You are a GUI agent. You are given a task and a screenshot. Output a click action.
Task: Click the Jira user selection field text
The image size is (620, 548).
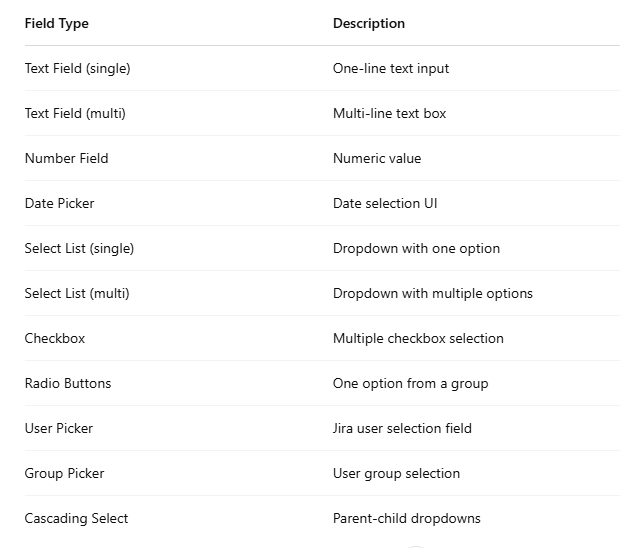pos(402,428)
